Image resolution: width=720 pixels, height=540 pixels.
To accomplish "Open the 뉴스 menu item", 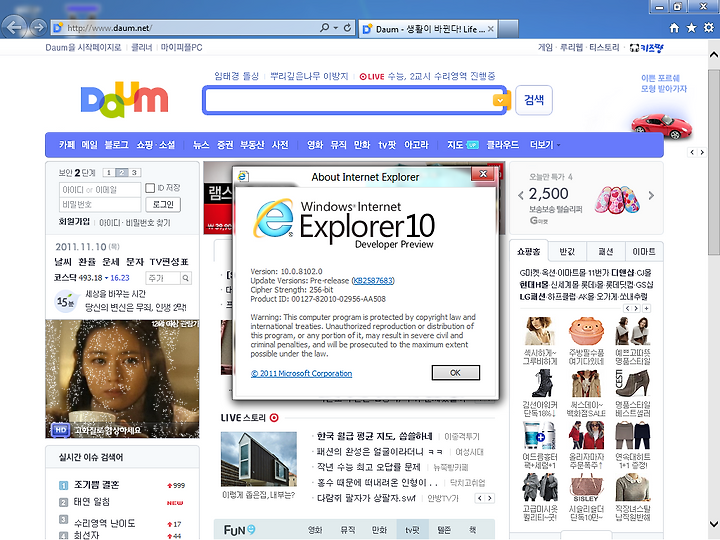I will coord(201,145).
